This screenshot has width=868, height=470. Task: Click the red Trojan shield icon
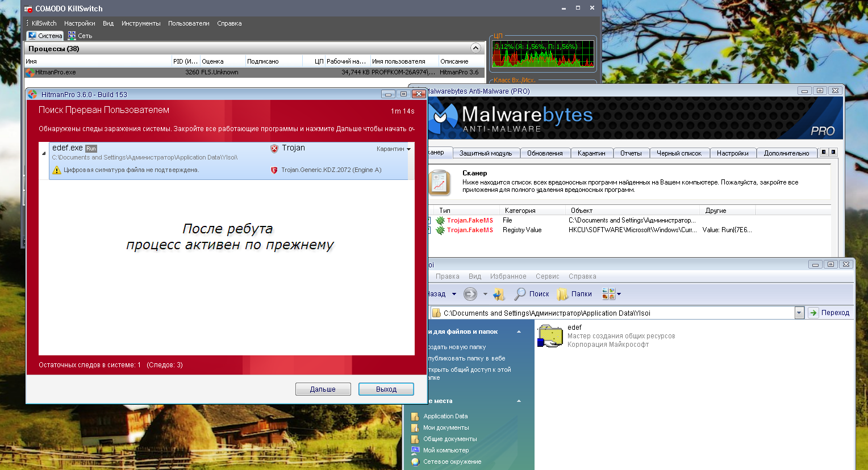(274, 148)
